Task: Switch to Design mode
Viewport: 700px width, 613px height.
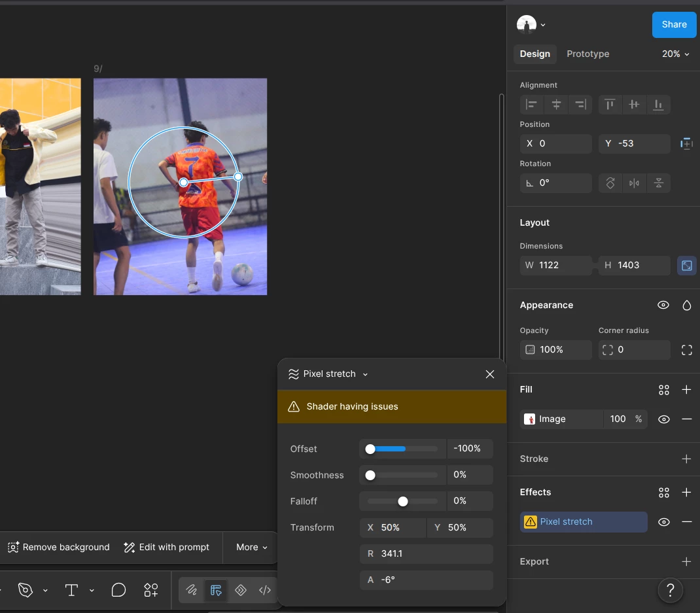Action: click(216, 590)
